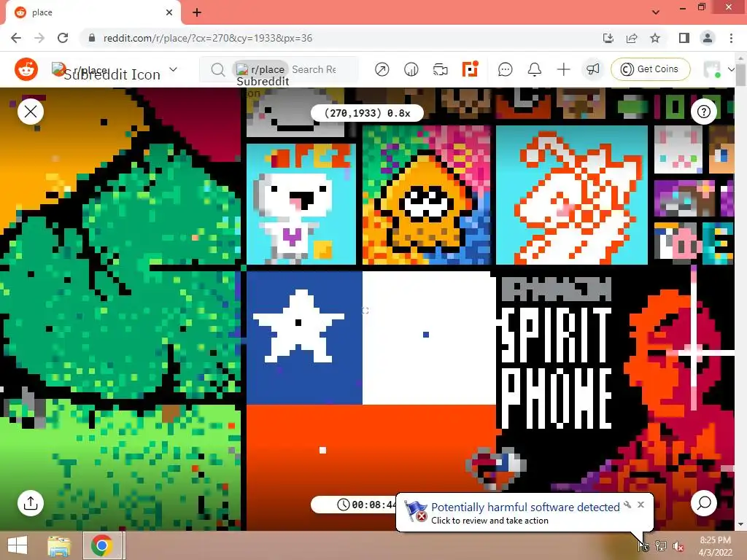Image resolution: width=747 pixels, height=560 pixels.
Task: Share the canvas via share button
Action: coord(31,503)
